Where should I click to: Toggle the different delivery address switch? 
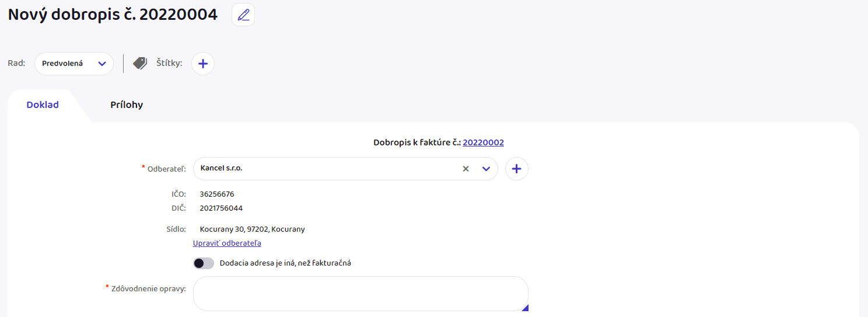click(204, 263)
